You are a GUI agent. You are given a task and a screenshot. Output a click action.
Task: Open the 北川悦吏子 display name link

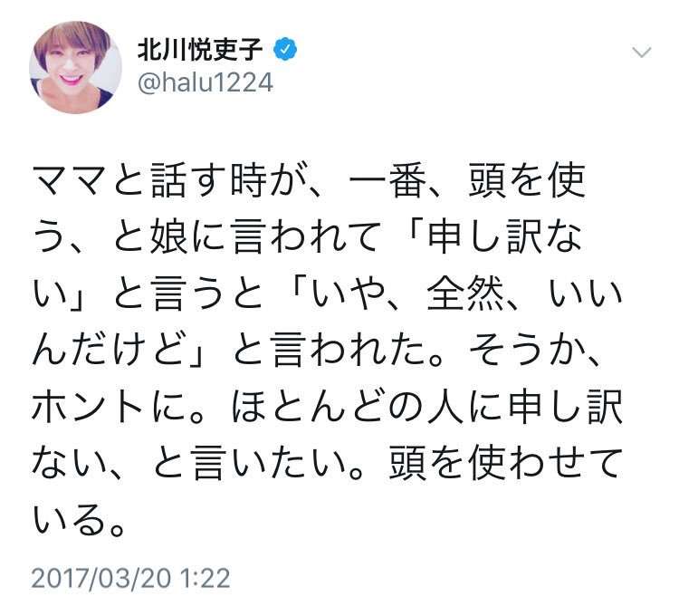pyautogui.click(x=200, y=50)
